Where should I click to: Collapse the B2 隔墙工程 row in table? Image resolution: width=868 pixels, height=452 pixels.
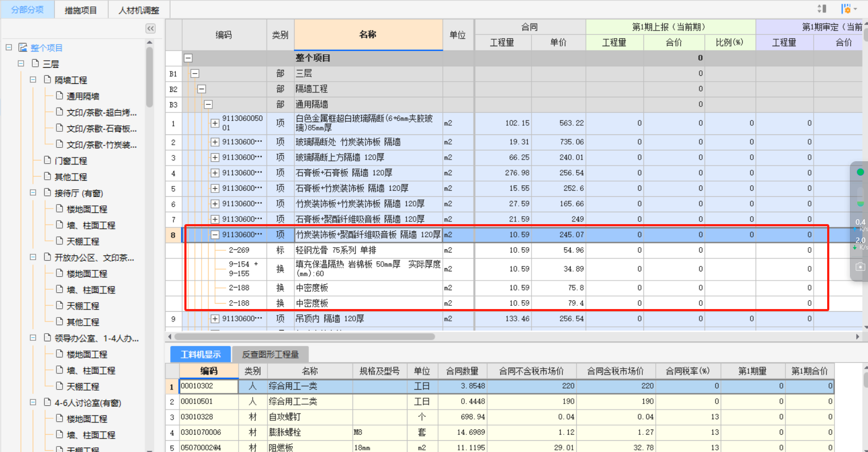(x=202, y=89)
